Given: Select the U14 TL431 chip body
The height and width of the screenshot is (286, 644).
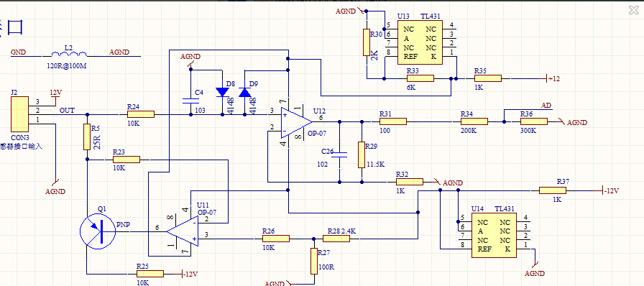Looking at the screenshot, I should click(x=494, y=235).
